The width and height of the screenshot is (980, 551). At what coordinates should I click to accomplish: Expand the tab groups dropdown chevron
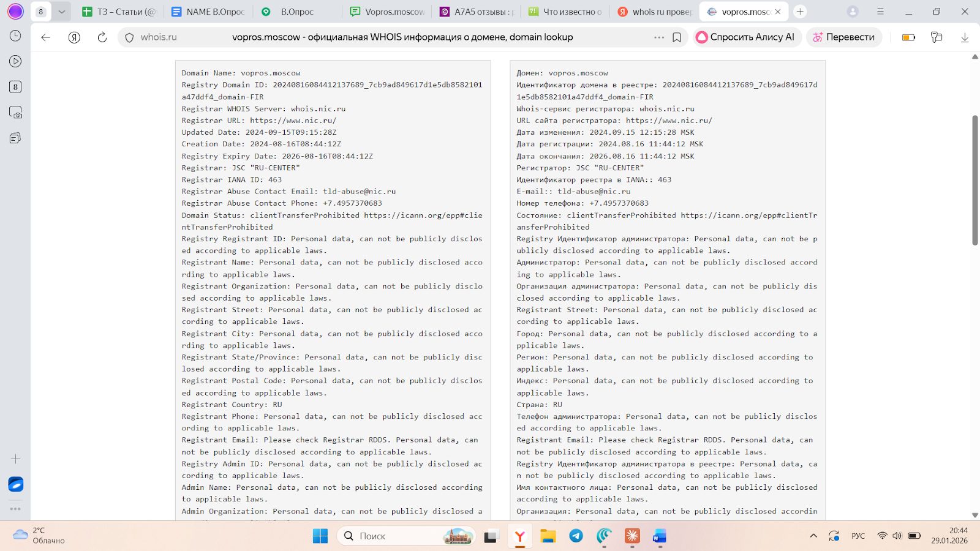(61, 12)
